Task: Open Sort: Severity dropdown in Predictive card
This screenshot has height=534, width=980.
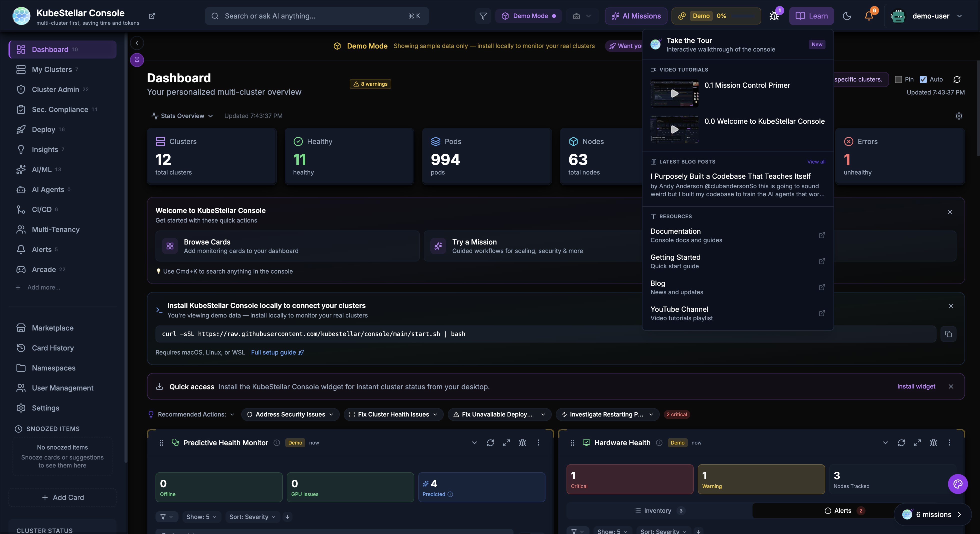Action: pyautogui.click(x=252, y=516)
